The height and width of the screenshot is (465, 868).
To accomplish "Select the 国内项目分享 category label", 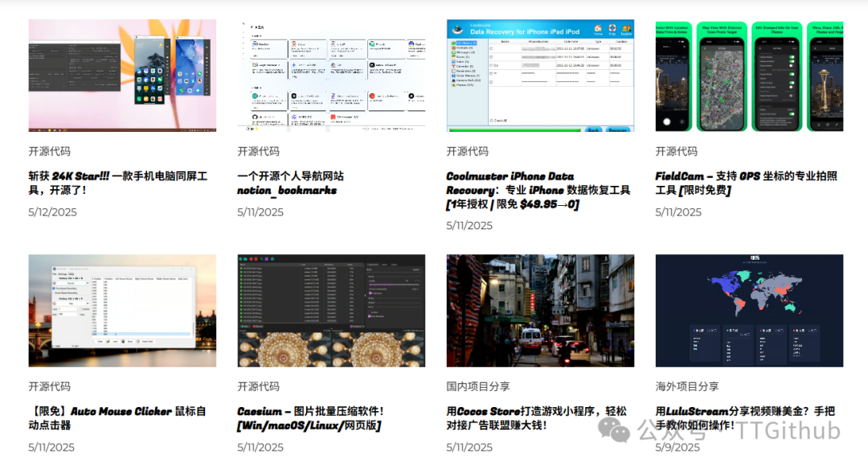I will tap(477, 386).
